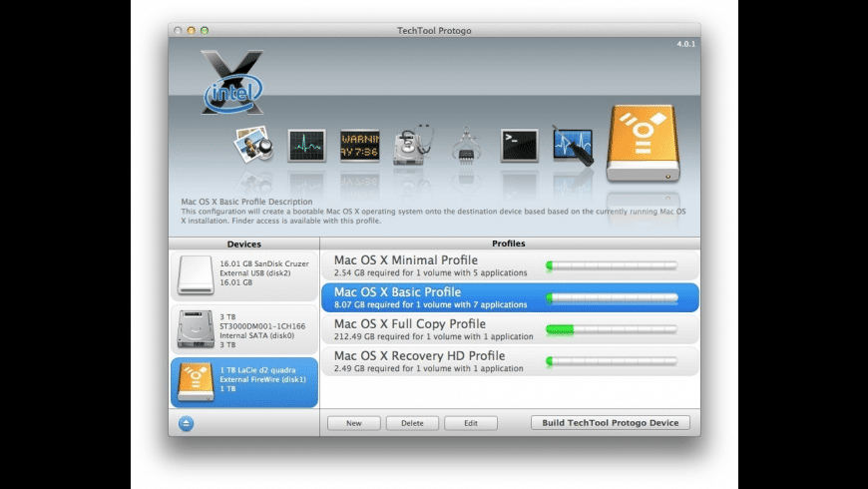Click Minimal Profile space usage bar
The height and width of the screenshot is (489, 868).
pyautogui.click(x=612, y=265)
